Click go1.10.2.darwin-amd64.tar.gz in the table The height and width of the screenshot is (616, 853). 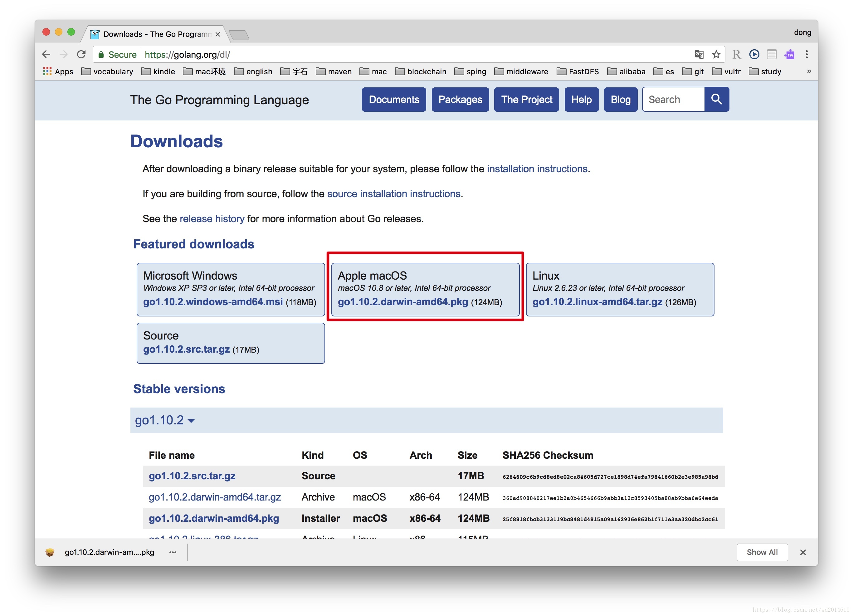[x=215, y=497]
